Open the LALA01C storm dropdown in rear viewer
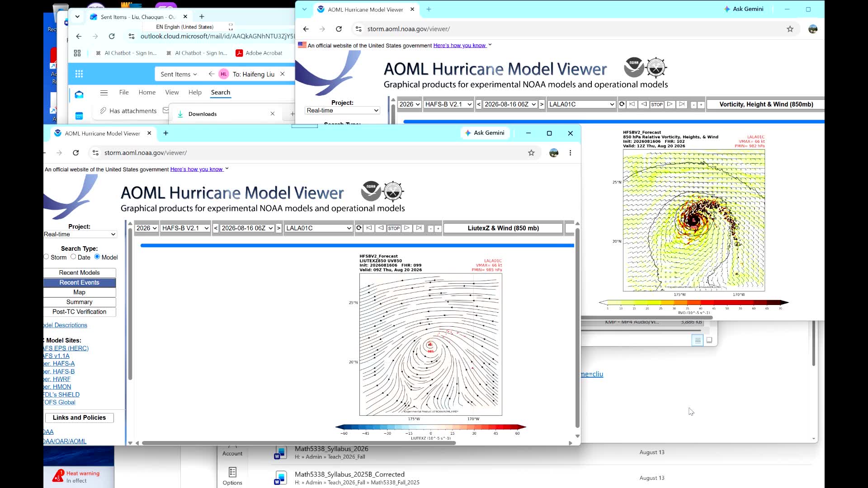 (x=582, y=104)
